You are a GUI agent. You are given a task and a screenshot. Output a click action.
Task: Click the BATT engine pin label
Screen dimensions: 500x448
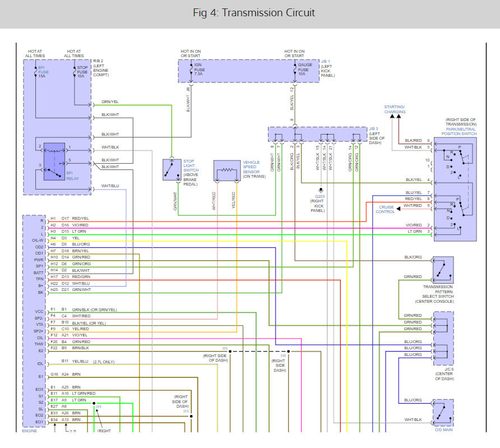tap(38, 273)
